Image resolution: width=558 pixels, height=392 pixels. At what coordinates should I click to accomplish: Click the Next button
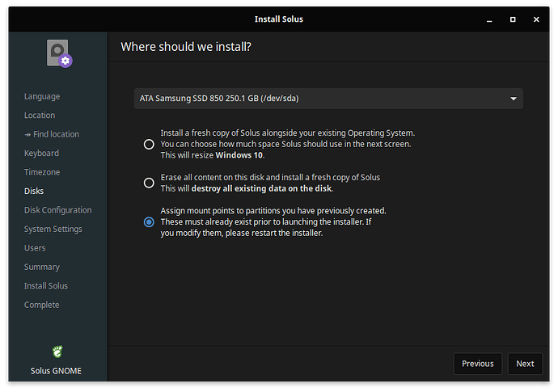pyautogui.click(x=525, y=364)
